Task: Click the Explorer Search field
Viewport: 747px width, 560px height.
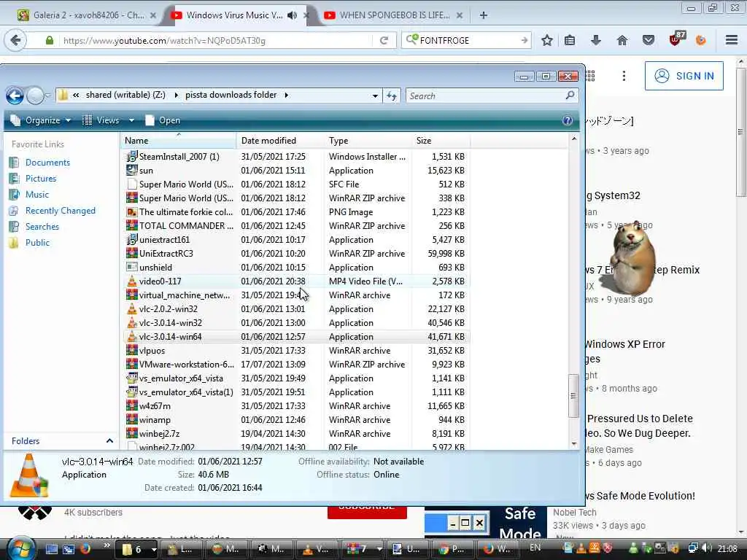Action: coord(485,96)
